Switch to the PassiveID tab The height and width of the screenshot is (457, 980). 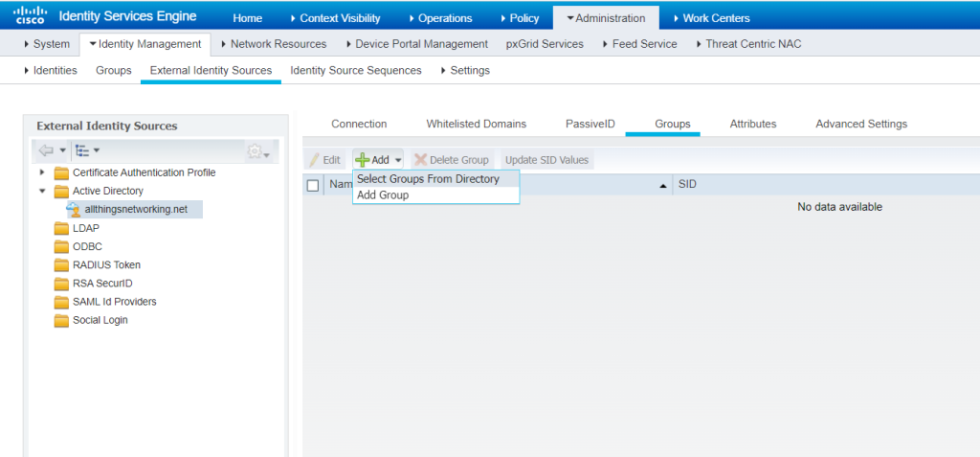[x=590, y=124]
